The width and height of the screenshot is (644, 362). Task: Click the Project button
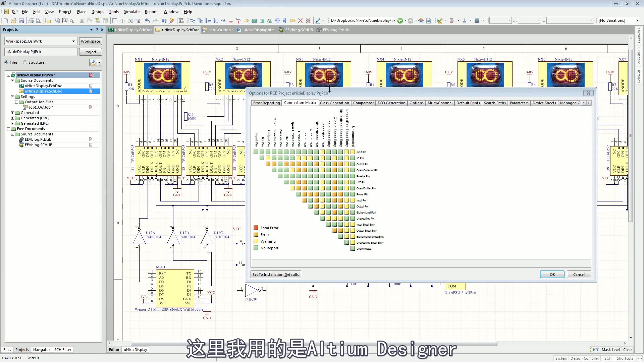point(90,52)
